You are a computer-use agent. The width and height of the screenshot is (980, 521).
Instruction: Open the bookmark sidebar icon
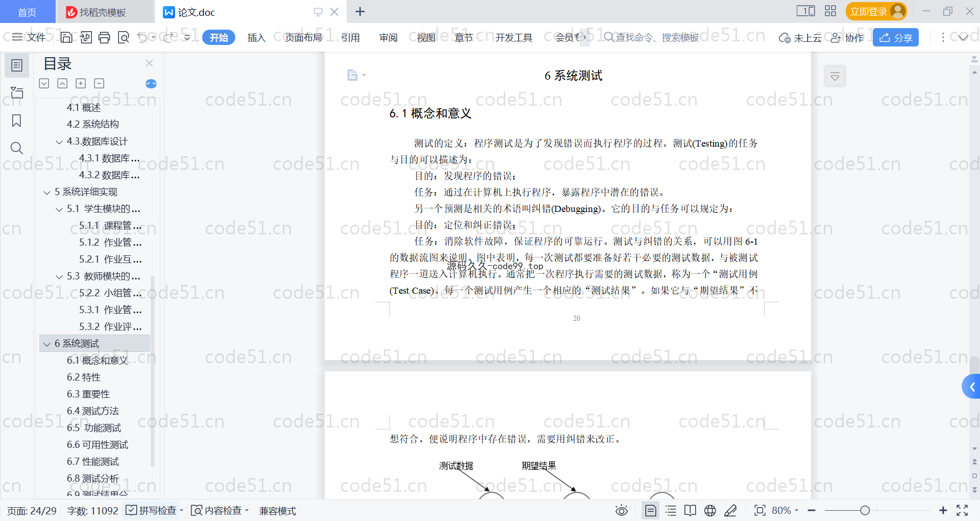pyautogui.click(x=17, y=121)
